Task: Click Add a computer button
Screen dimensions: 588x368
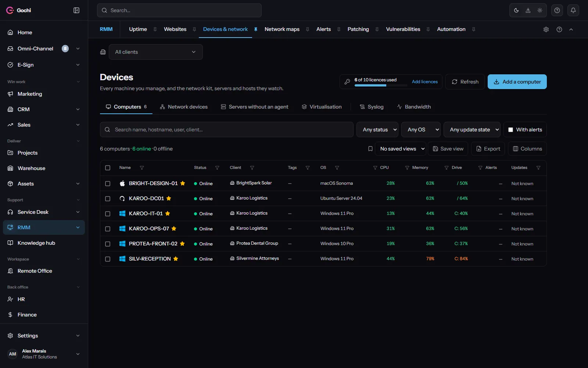Action: (x=517, y=82)
